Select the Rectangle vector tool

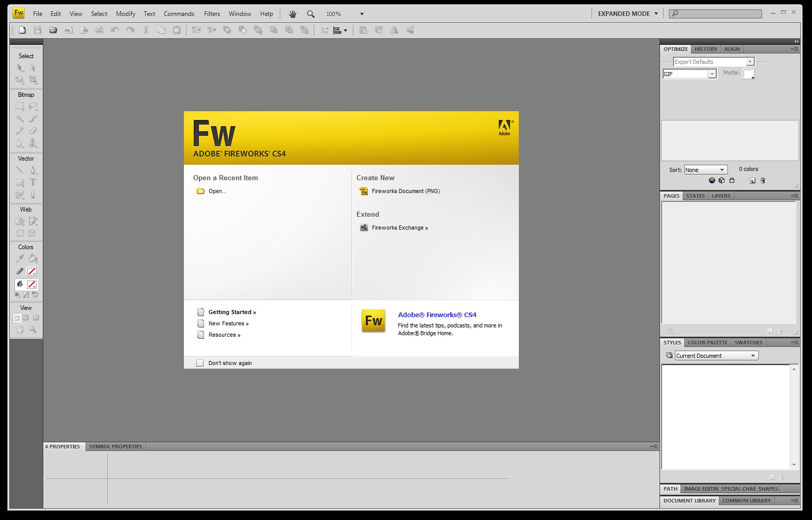point(20,182)
